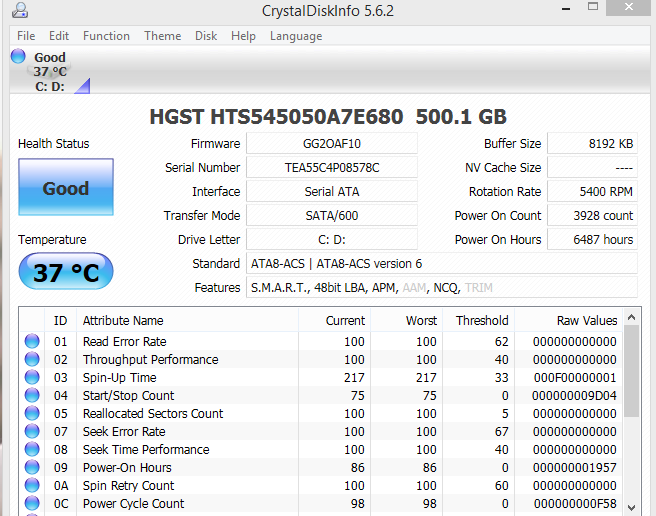Screen dimensions: 656x516
Task: Select the Spin Retry Count attribute name
Action: 128,485
